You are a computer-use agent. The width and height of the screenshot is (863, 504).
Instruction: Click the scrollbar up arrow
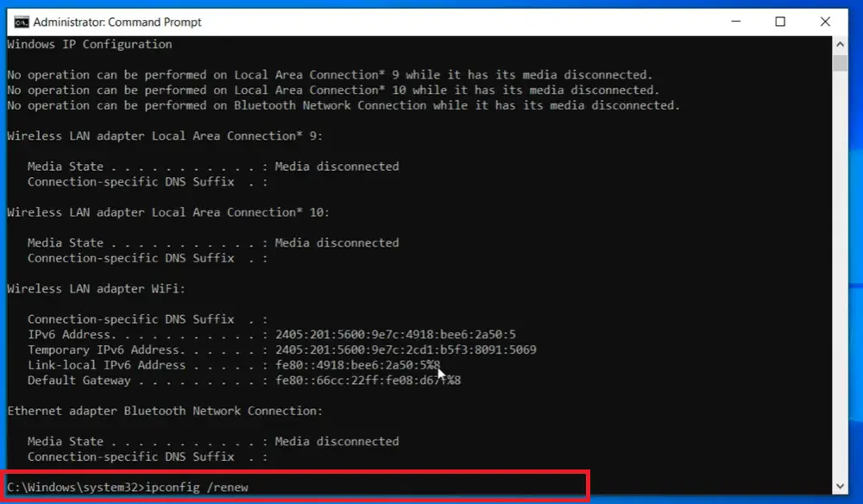click(x=840, y=44)
